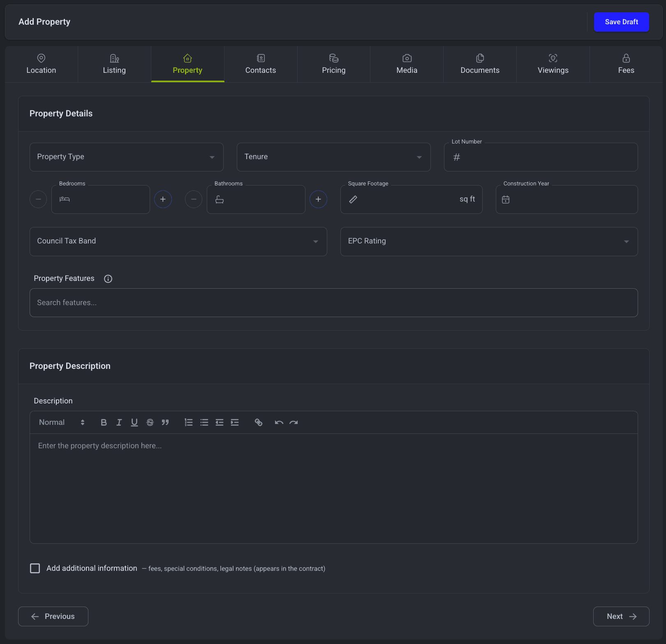Image resolution: width=666 pixels, height=644 pixels.
Task: Increase bathrooms with the plus button
Action: (318, 199)
